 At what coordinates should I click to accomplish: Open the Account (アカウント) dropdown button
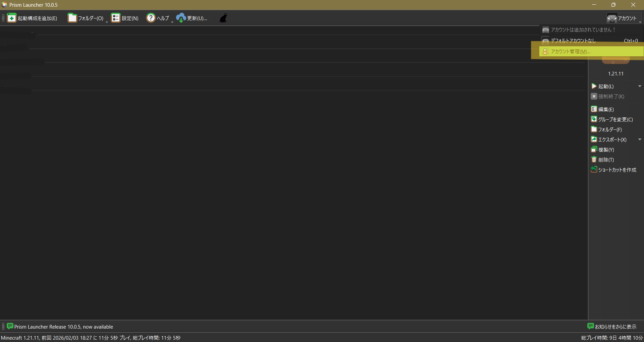[624, 18]
